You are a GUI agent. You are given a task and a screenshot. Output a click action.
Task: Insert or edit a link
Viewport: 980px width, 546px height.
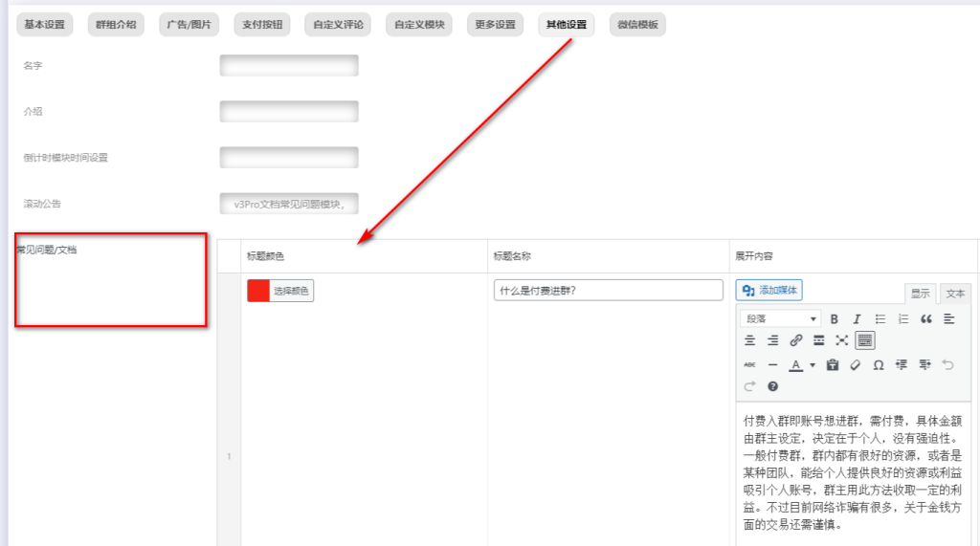pyautogui.click(x=795, y=340)
